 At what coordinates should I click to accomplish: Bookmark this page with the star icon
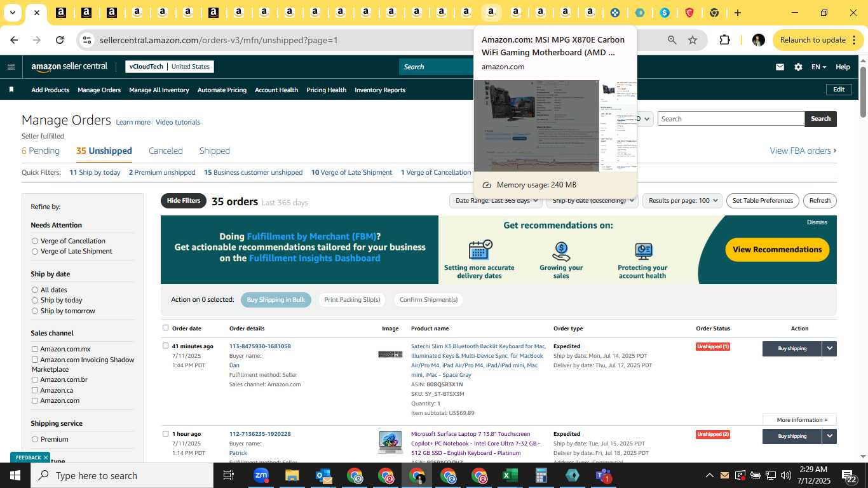tap(693, 40)
